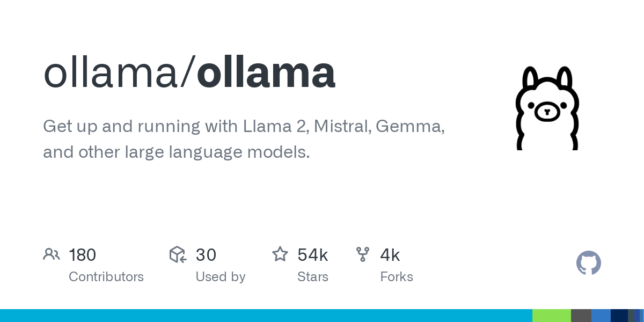
Task: Click the Used by package icon
Action: (178, 254)
